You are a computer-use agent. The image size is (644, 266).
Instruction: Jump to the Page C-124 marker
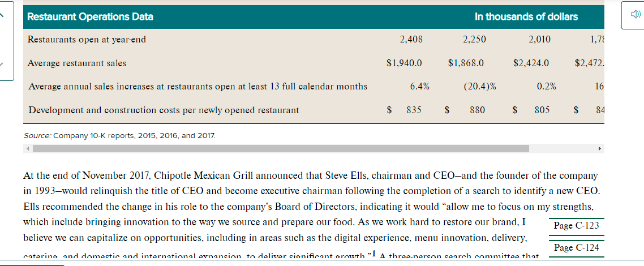576,247
